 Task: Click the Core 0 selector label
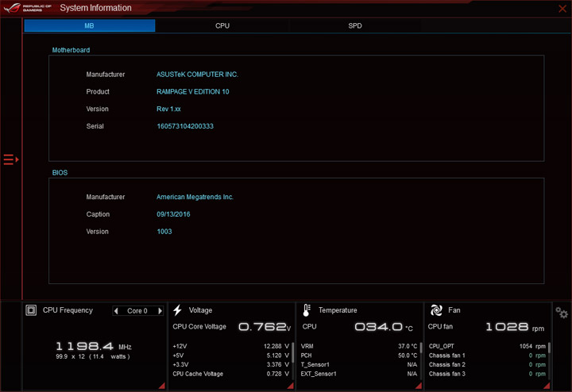(x=137, y=311)
